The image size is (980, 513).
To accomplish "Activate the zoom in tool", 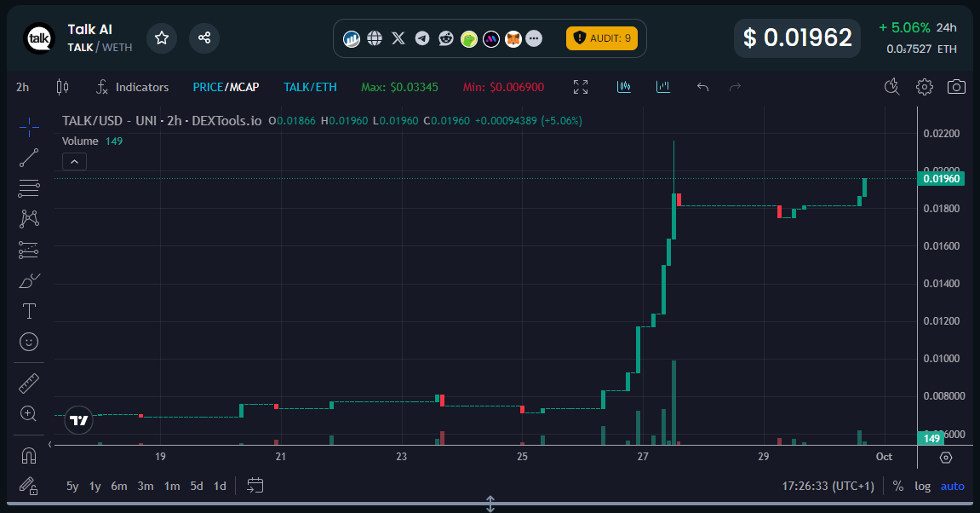I will coord(29,413).
